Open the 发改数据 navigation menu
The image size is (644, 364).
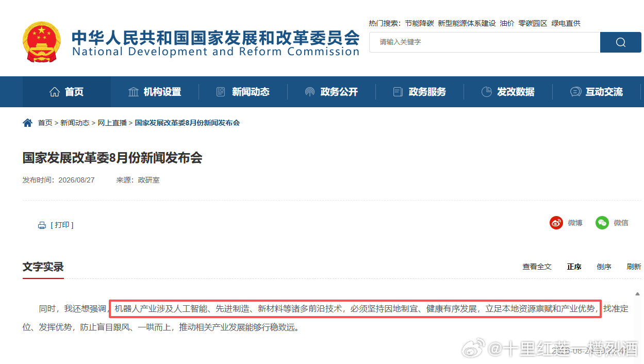pos(508,92)
